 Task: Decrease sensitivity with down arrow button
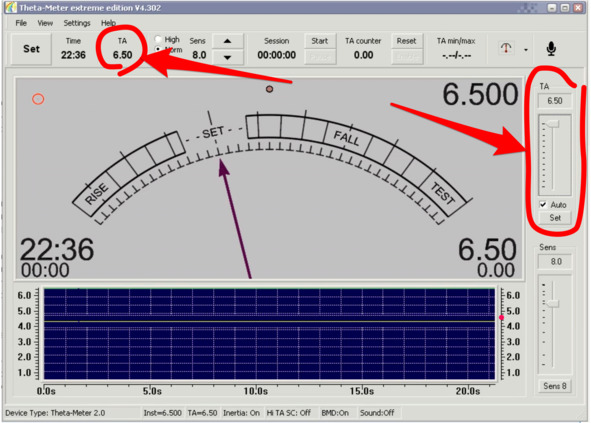(x=227, y=57)
